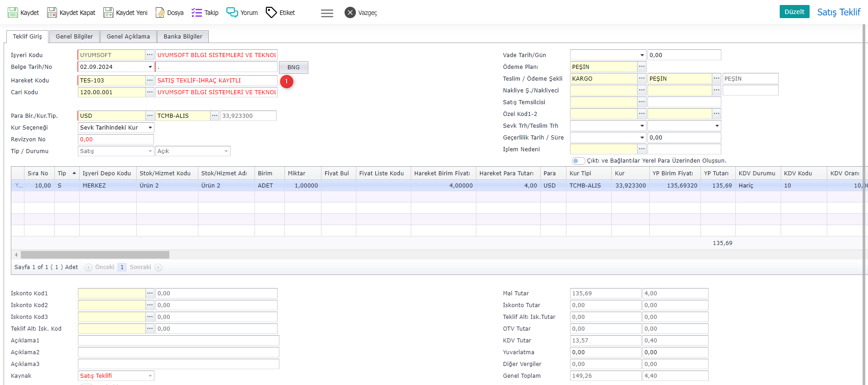Open İşyeri Kodu lookup ellipsis button
This screenshot has width=868, height=385.
[150, 55]
